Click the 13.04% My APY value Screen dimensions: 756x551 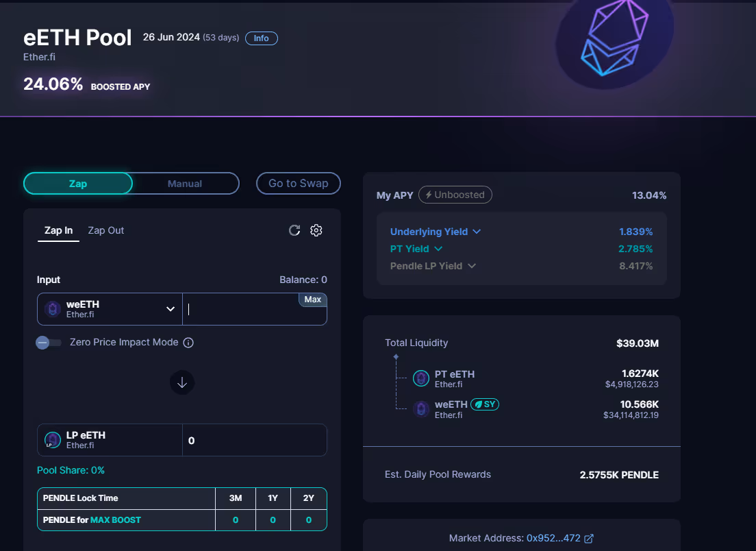tap(649, 195)
